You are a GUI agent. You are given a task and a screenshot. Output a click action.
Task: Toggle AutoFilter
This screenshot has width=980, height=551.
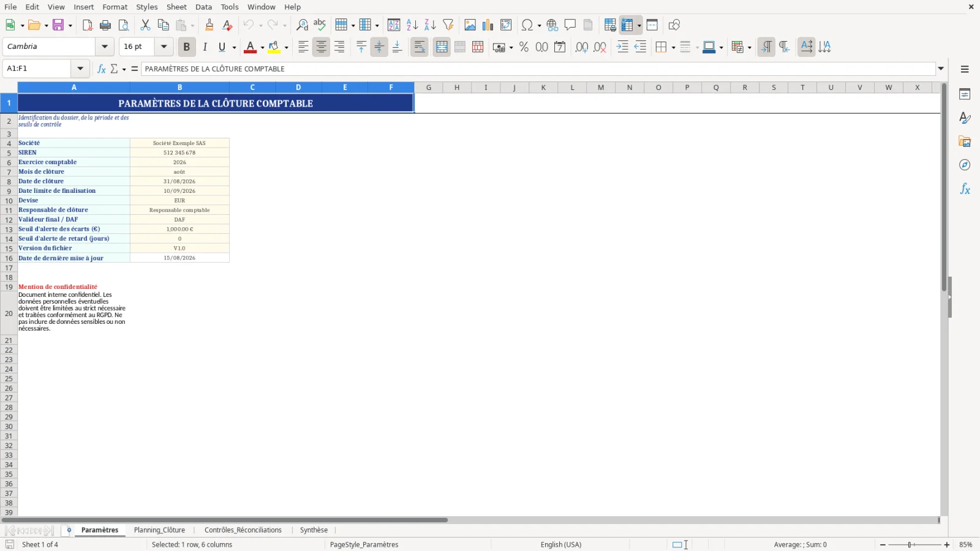(448, 25)
